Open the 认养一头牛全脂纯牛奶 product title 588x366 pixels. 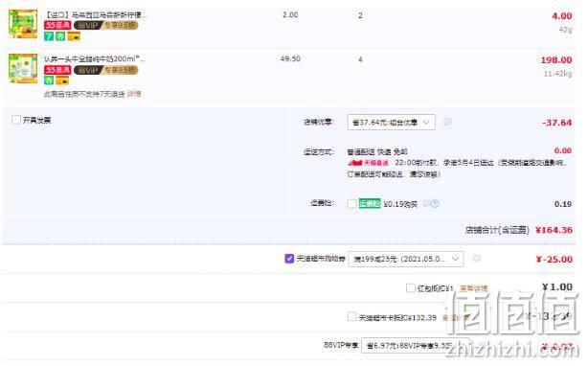click(x=95, y=58)
